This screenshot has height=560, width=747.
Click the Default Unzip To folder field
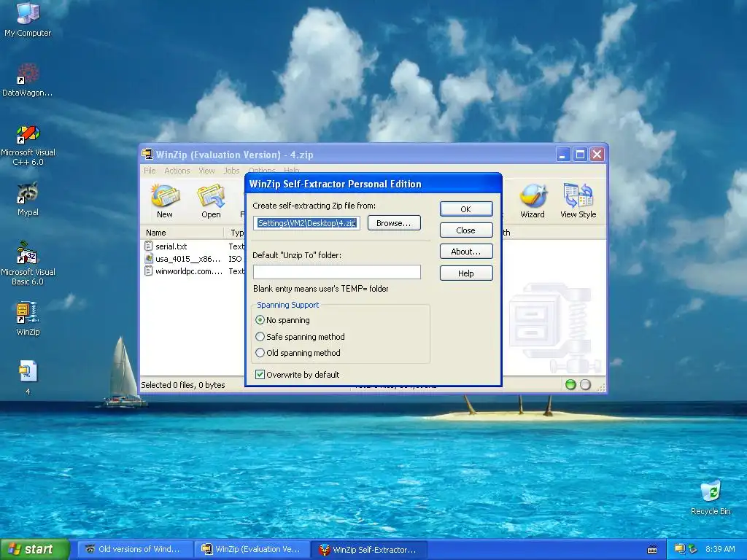pyautogui.click(x=337, y=272)
